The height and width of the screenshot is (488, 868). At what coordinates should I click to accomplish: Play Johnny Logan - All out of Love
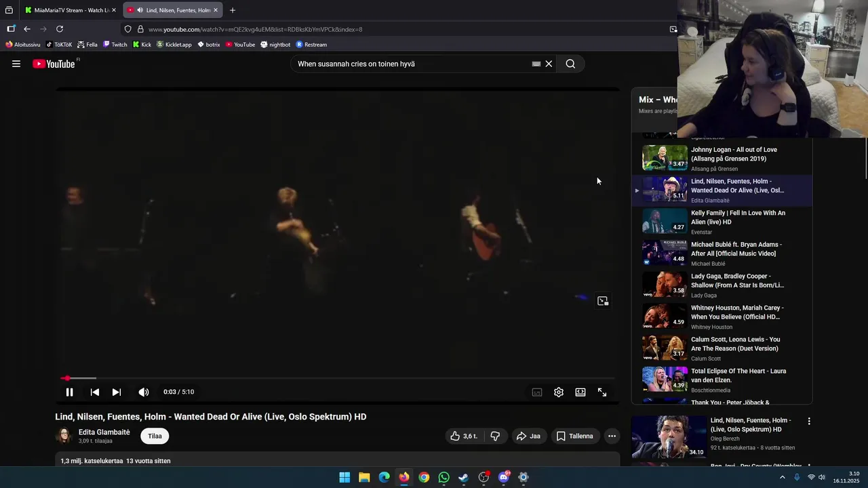pyautogui.click(x=722, y=159)
